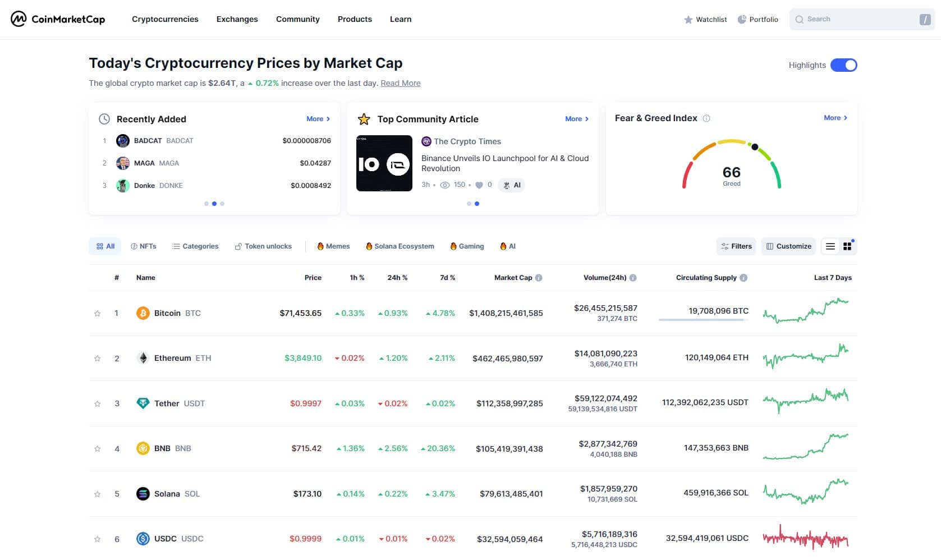
Task: Open the Products menu
Action: [x=355, y=19]
